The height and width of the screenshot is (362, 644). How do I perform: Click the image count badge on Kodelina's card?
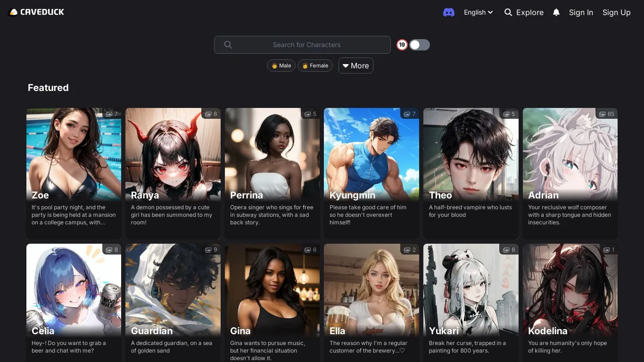coord(609,250)
